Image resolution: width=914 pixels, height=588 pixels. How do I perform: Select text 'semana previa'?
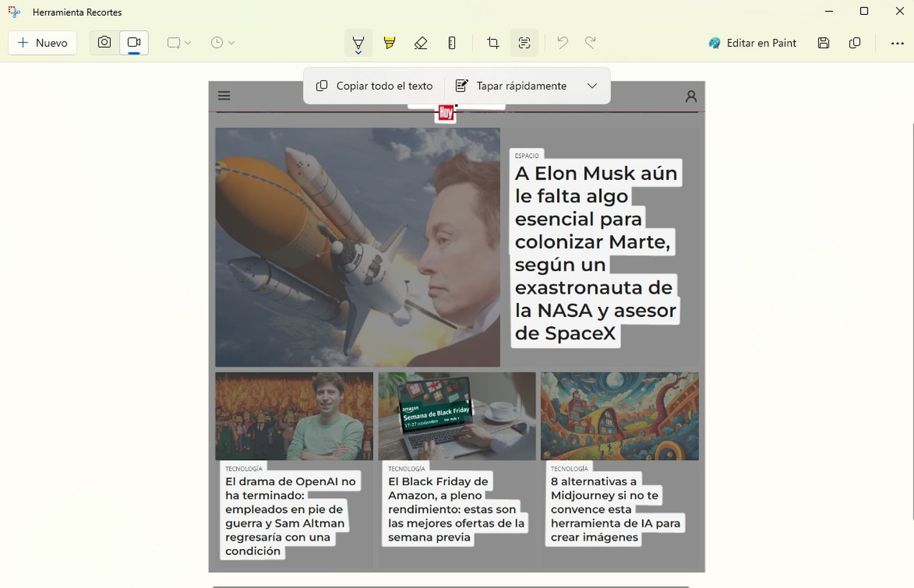point(429,537)
